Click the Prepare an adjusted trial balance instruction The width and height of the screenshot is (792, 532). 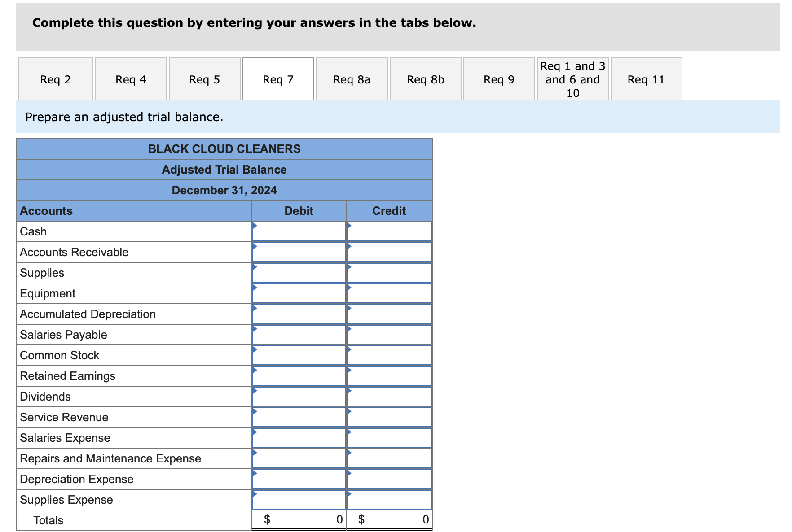[x=124, y=117]
